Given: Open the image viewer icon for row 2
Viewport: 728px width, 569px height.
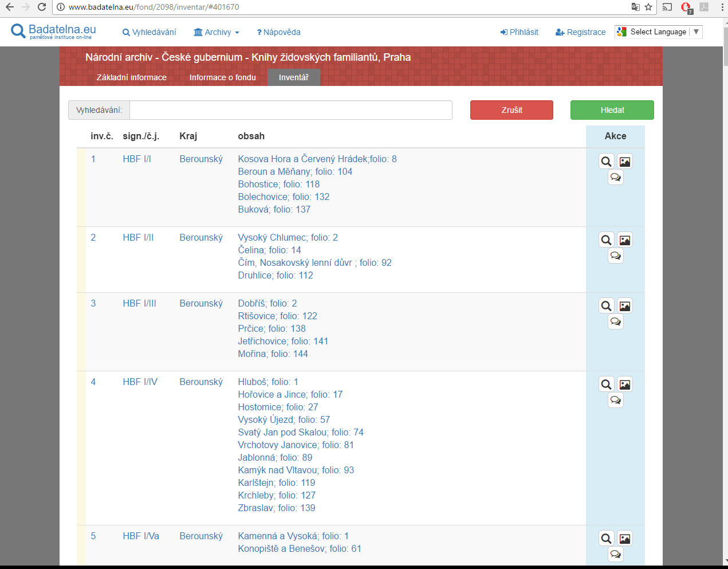Looking at the screenshot, I should pyautogui.click(x=625, y=240).
